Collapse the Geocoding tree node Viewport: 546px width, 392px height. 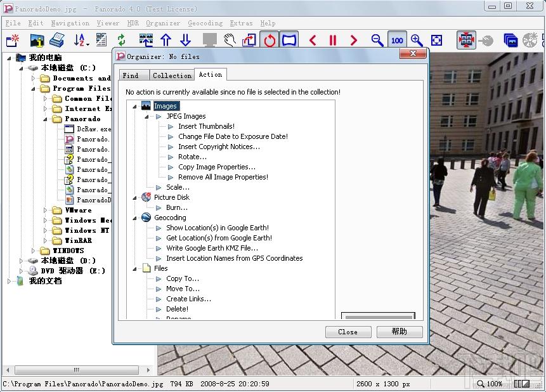[x=135, y=218]
